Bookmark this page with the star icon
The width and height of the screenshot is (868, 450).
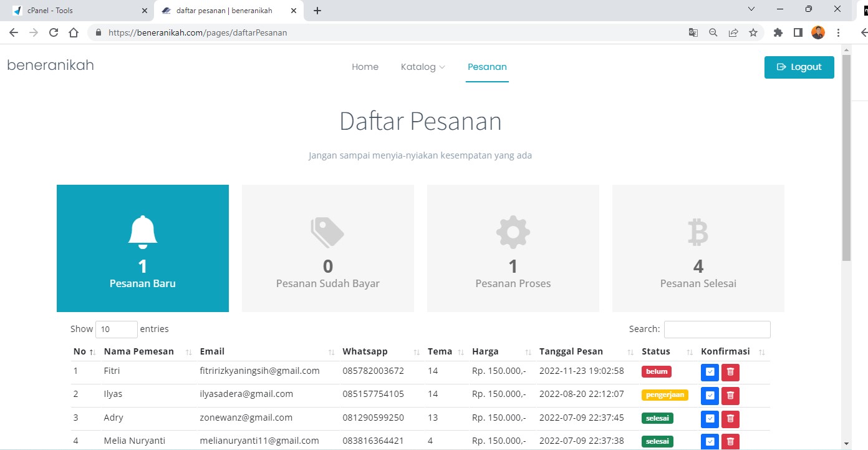point(753,33)
